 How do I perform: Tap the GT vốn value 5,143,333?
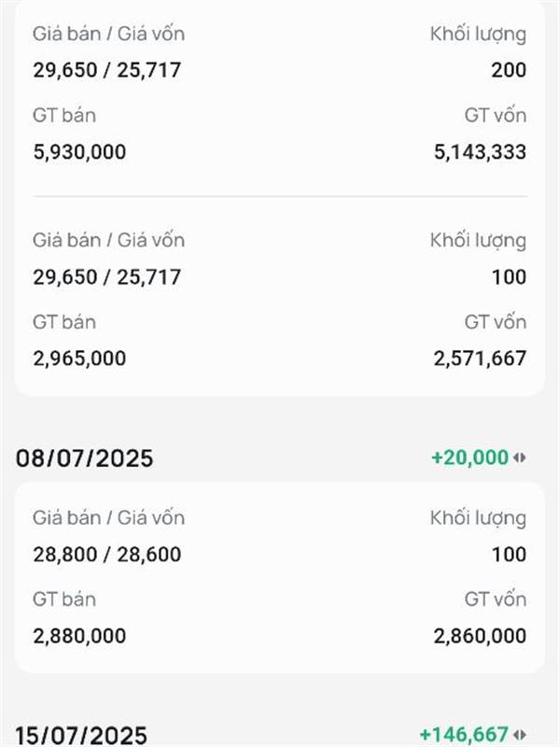tap(480, 152)
